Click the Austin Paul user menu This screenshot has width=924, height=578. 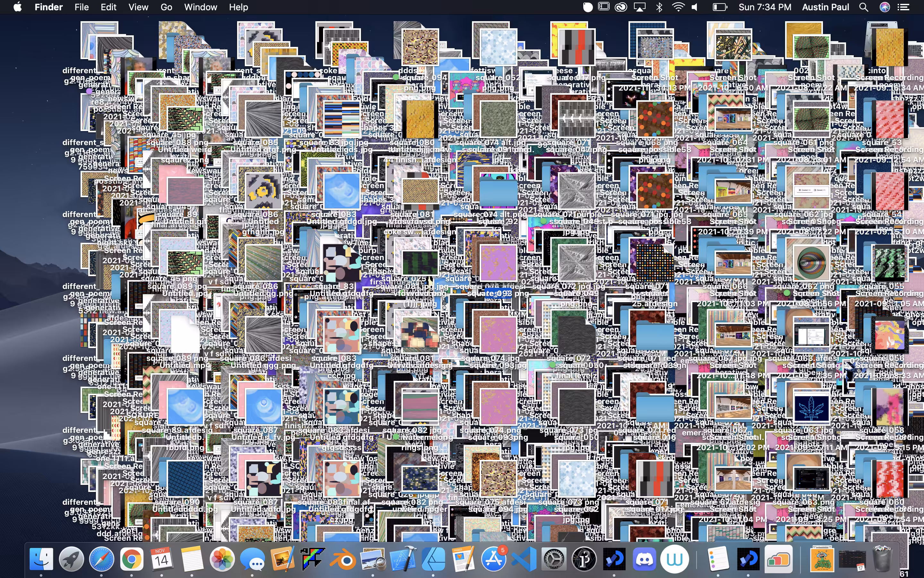(x=825, y=7)
